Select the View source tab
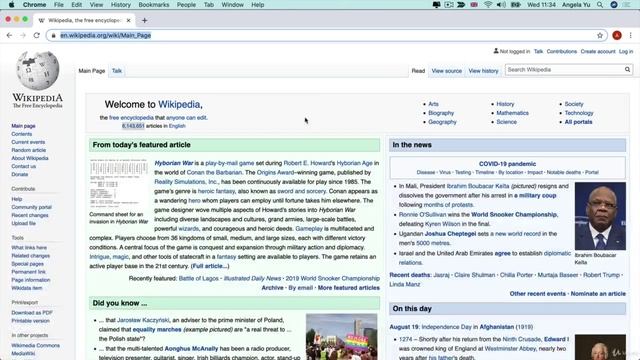Screen dimensions: 640x360 tap(447, 71)
